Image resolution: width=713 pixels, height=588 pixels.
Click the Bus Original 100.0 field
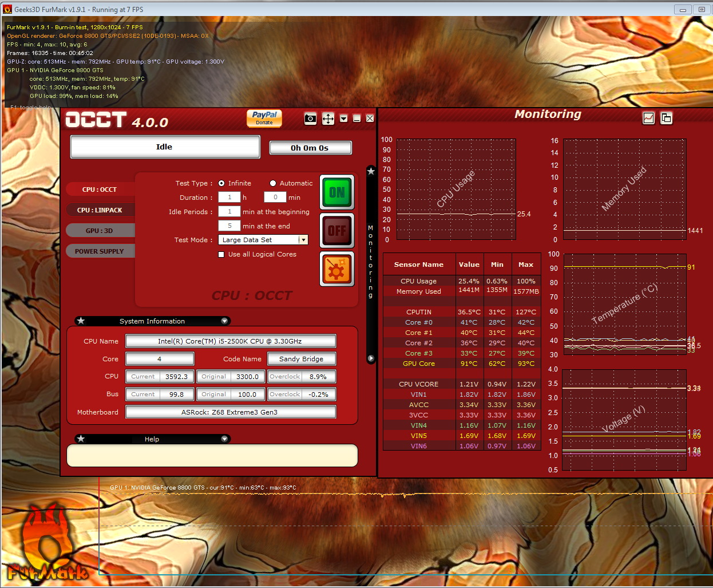[x=231, y=394]
